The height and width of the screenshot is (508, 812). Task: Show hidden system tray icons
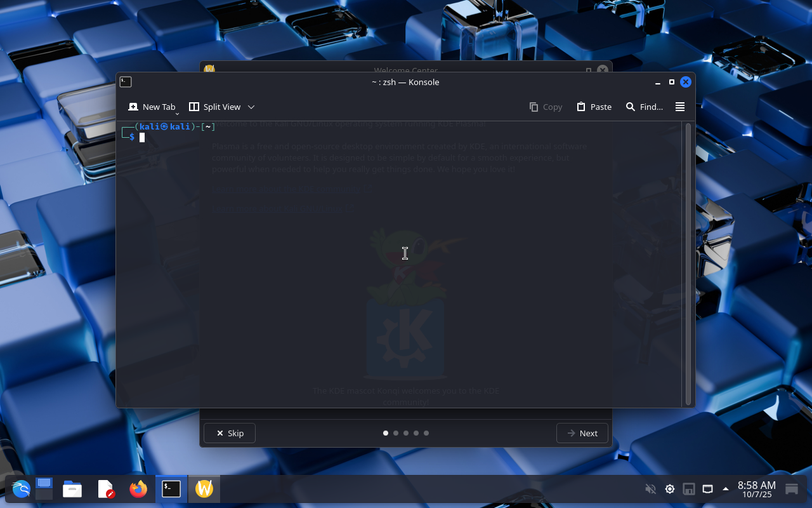tap(726, 489)
